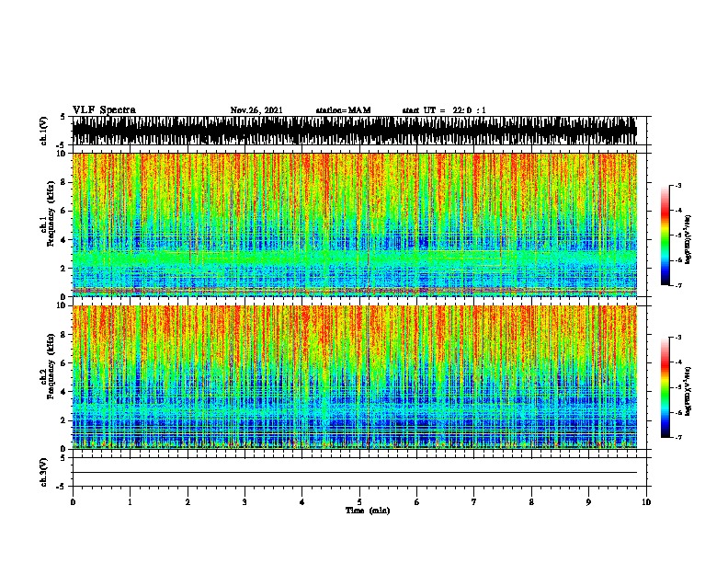The width and height of the screenshot is (728, 563).
Task: Click the "VLF Spectra" title text
Action: [104, 110]
